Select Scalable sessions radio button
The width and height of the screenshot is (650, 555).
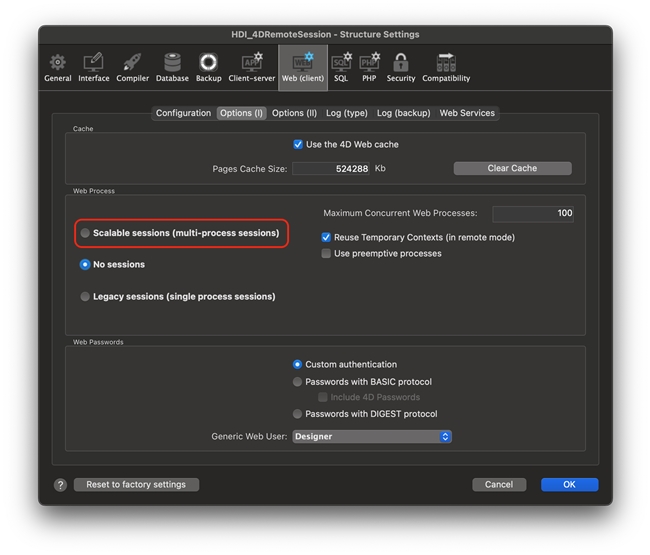tap(85, 233)
